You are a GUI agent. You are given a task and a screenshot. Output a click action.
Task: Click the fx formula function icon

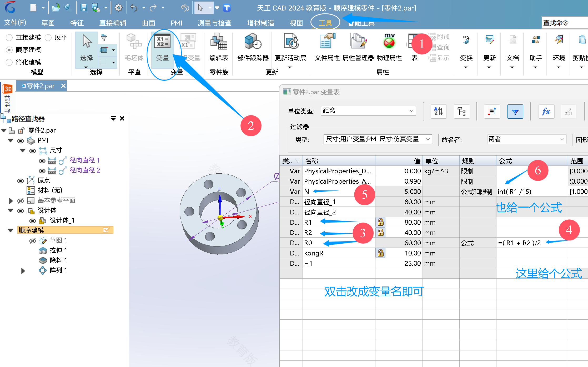click(546, 112)
